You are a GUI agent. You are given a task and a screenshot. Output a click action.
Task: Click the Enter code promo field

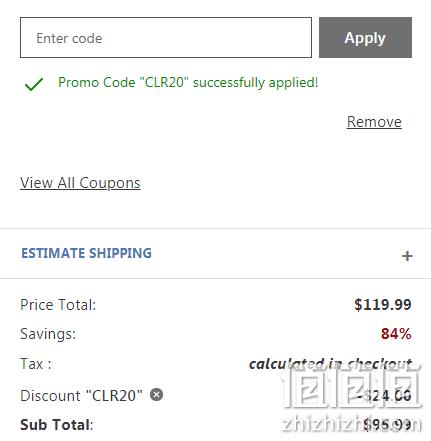[x=166, y=38]
